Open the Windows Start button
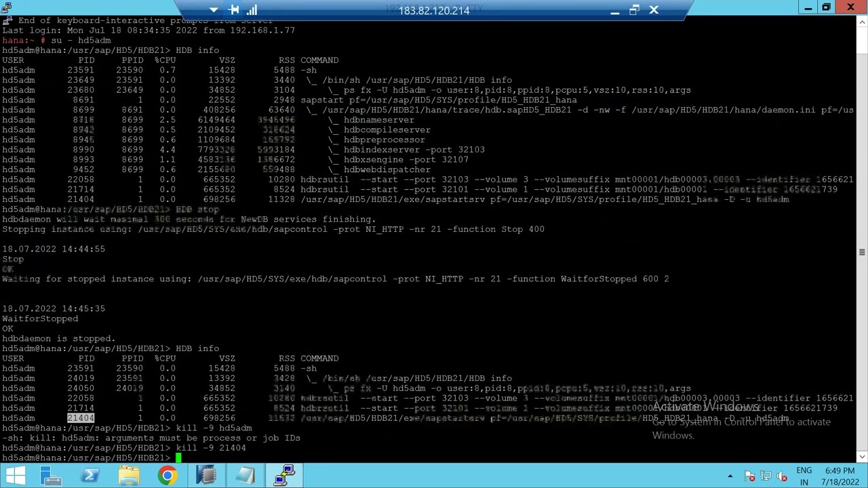This screenshot has height=488, width=868. click(x=15, y=475)
